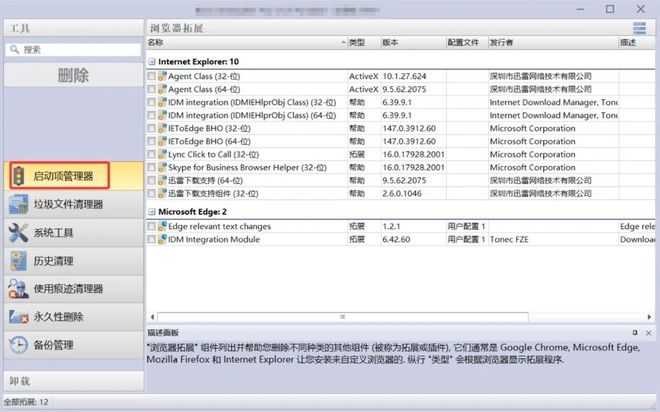Click the Lync Click to Call item icon

pos(162,154)
